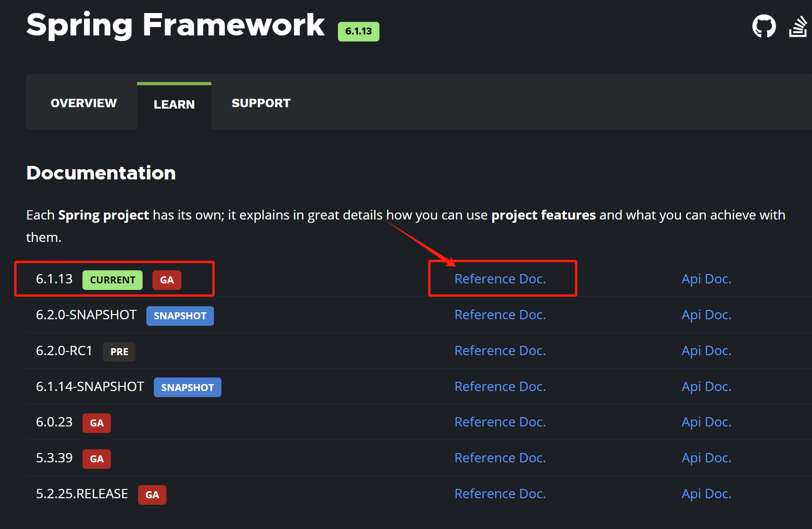The height and width of the screenshot is (529, 812).
Task: Open Reference Doc. for 5.3.39
Action: point(500,458)
